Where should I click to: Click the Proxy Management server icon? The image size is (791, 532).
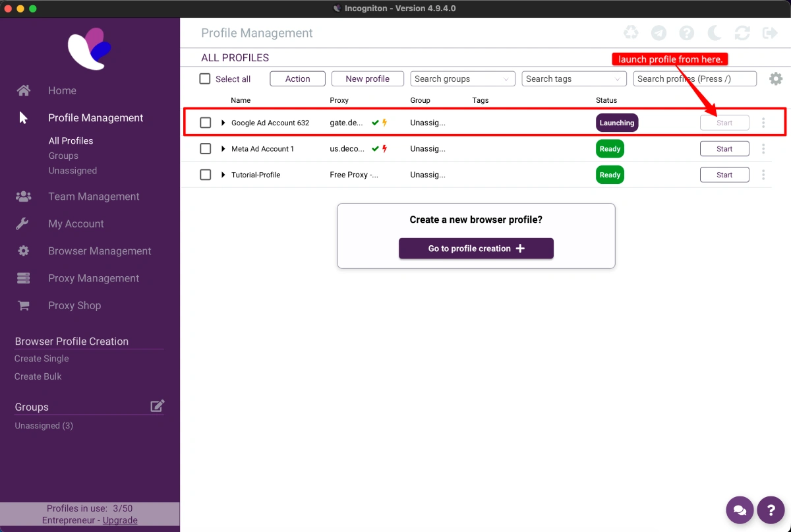click(24, 278)
